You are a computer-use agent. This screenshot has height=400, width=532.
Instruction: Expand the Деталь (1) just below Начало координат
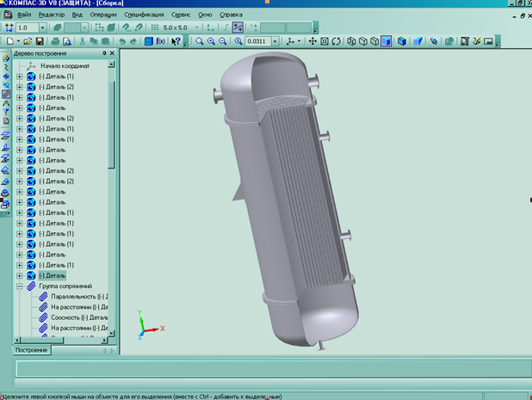click(x=20, y=77)
